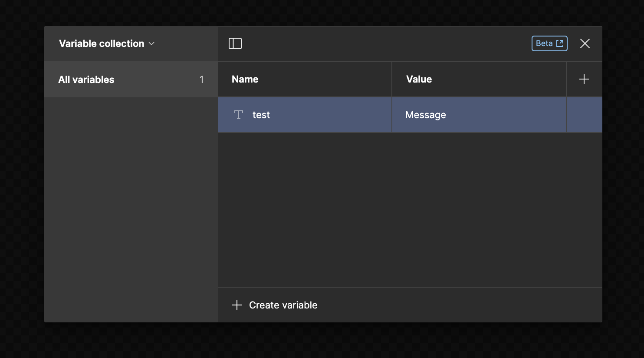Select the test variable row
Viewport: 644px width, 358px height.
pyautogui.click(x=304, y=114)
